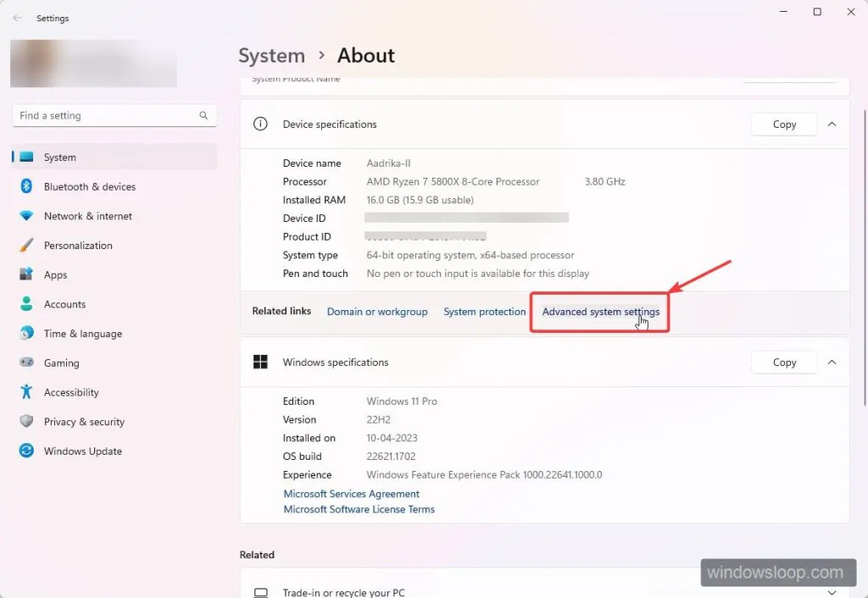Click the Apps icon in the sidebar
This screenshot has width=868, height=598.
point(26,274)
